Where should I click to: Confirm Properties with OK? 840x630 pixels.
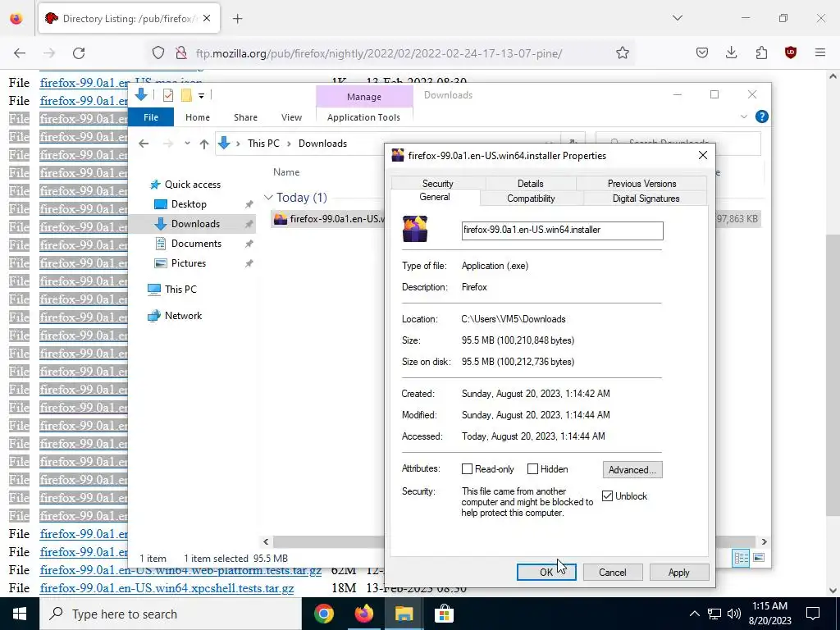click(546, 572)
